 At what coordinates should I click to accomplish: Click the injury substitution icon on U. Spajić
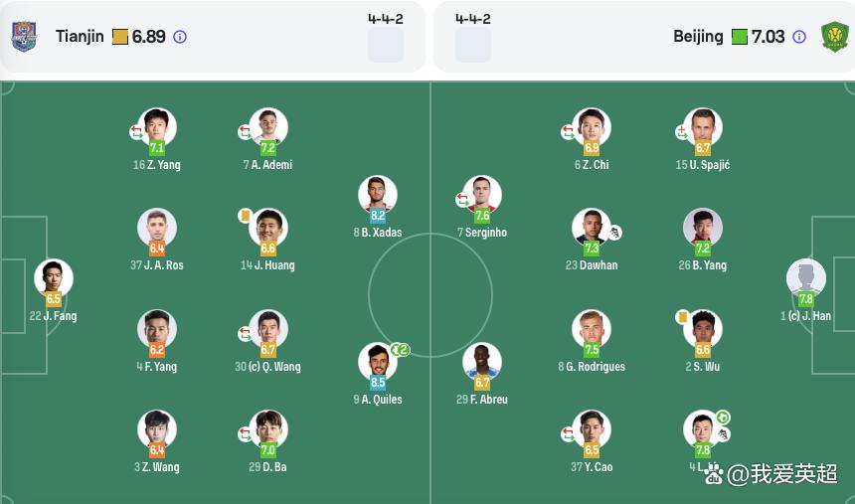[682, 132]
